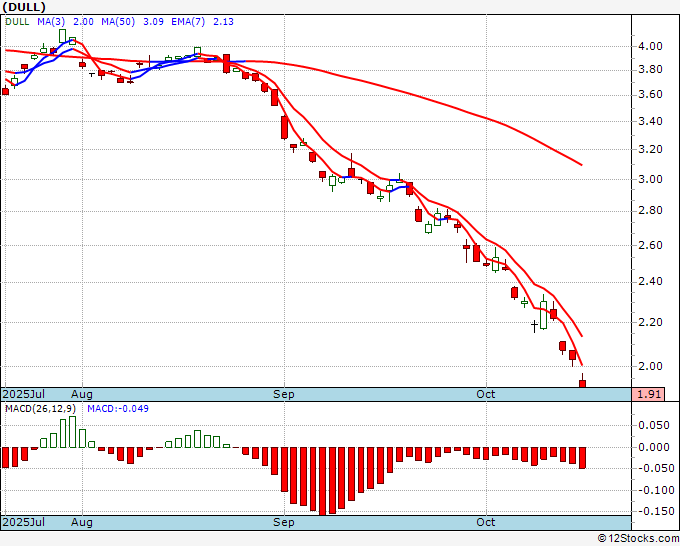This screenshot has height=546, width=680.
Task: Click the MACD:-0.049 value readout
Action: 118,409
